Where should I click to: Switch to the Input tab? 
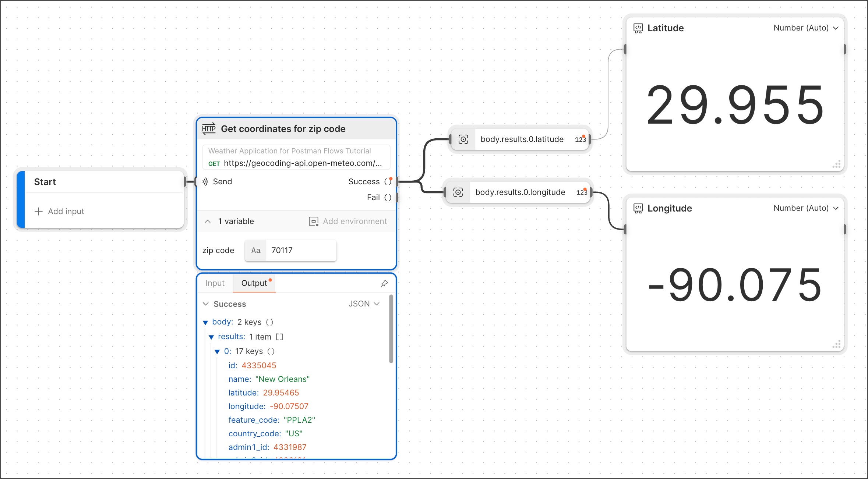click(215, 283)
